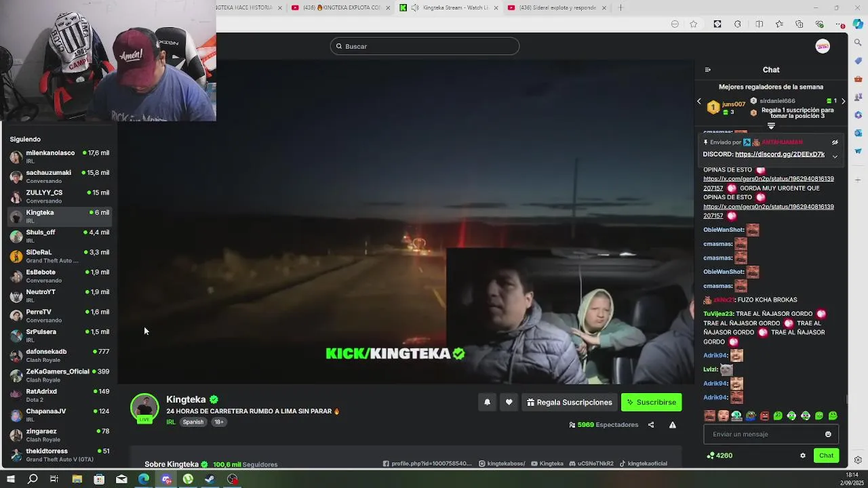Open SrPulsera channel in sidebar

click(60, 335)
